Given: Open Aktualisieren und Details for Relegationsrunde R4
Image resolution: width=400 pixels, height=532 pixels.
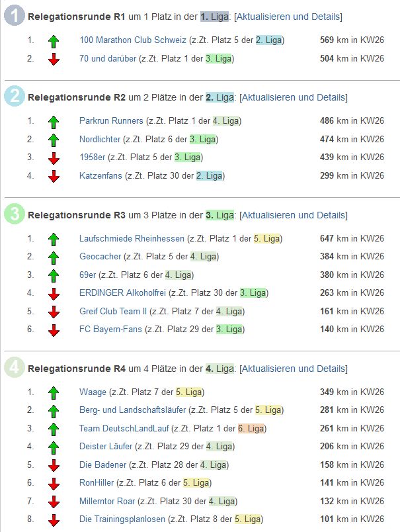Looking at the screenshot, I should click(x=293, y=369).
